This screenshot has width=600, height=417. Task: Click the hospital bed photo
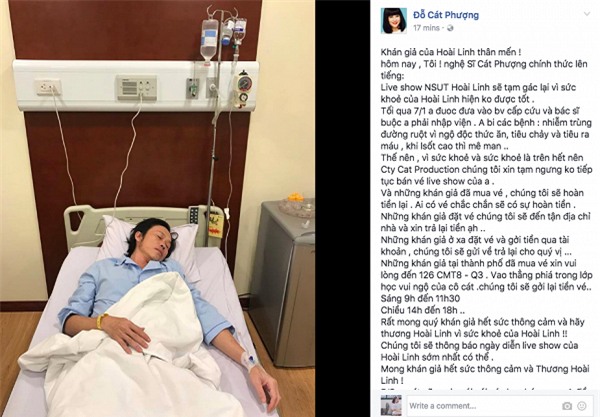pos(157,208)
